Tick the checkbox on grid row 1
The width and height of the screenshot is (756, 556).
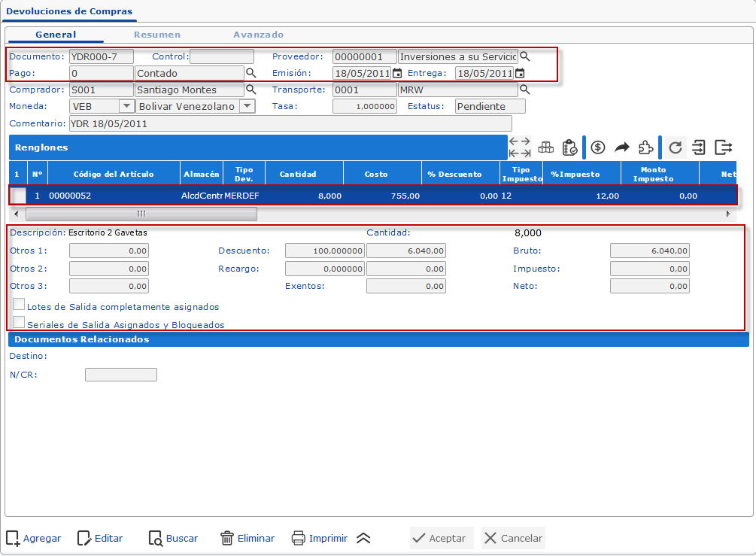(18, 196)
